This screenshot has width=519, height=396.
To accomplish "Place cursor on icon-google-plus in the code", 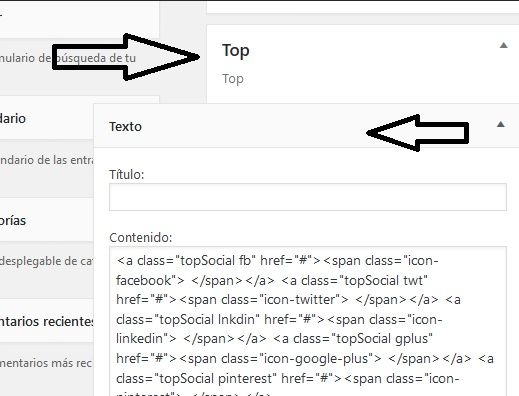I will [315, 359].
